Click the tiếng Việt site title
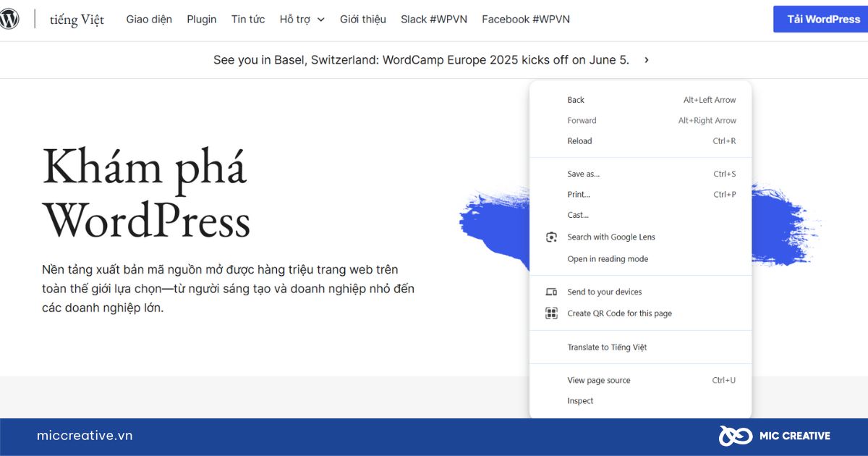 (77, 20)
